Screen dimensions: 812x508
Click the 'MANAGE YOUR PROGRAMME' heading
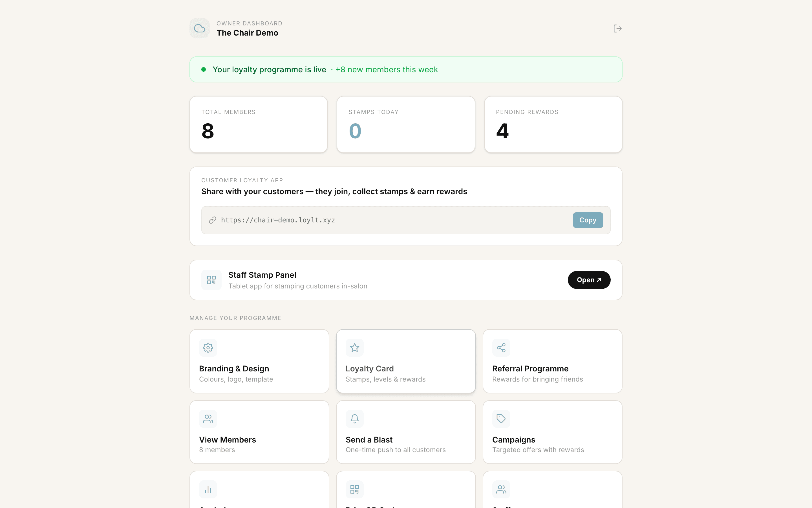tap(235, 318)
